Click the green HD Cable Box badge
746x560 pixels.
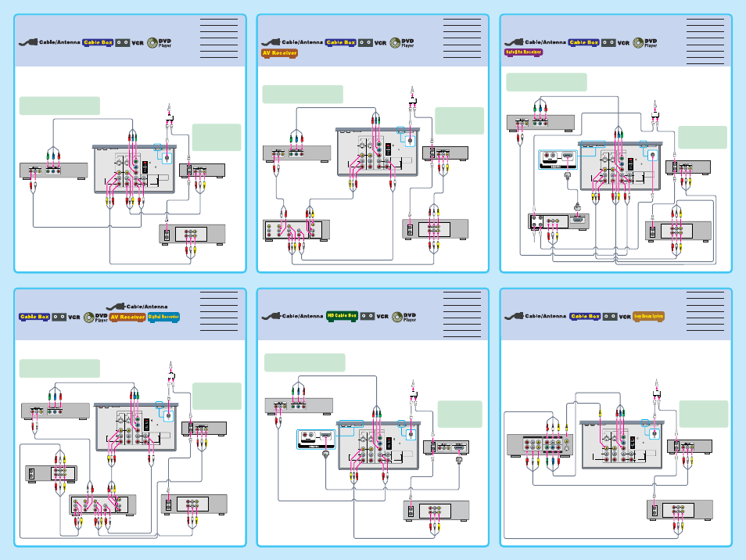pyautogui.click(x=342, y=316)
